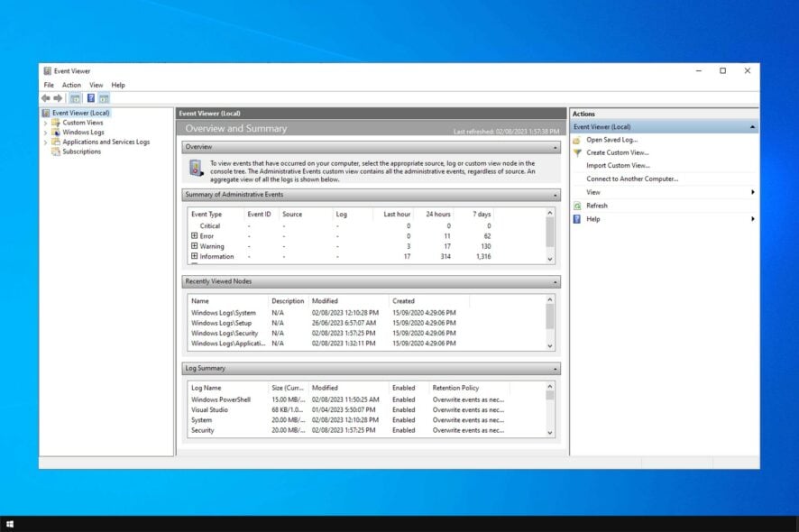The width and height of the screenshot is (799, 532).
Task: Click Import Custom View action
Action: 618,166
